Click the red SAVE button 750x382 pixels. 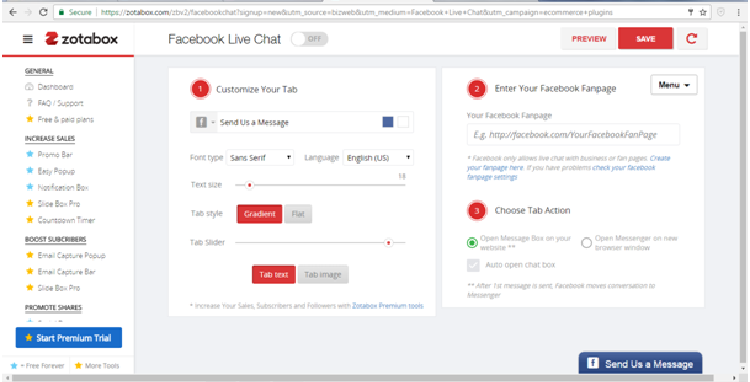pos(645,39)
